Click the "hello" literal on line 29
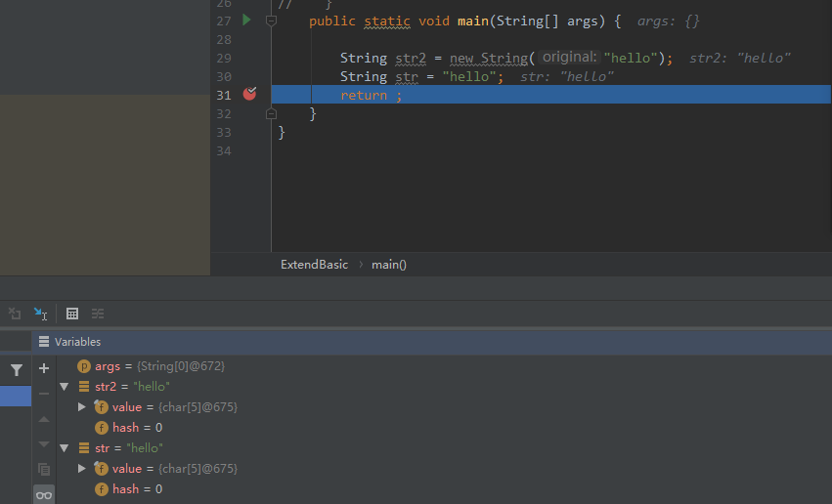Image resolution: width=832 pixels, height=504 pixels. [x=631, y=59]
